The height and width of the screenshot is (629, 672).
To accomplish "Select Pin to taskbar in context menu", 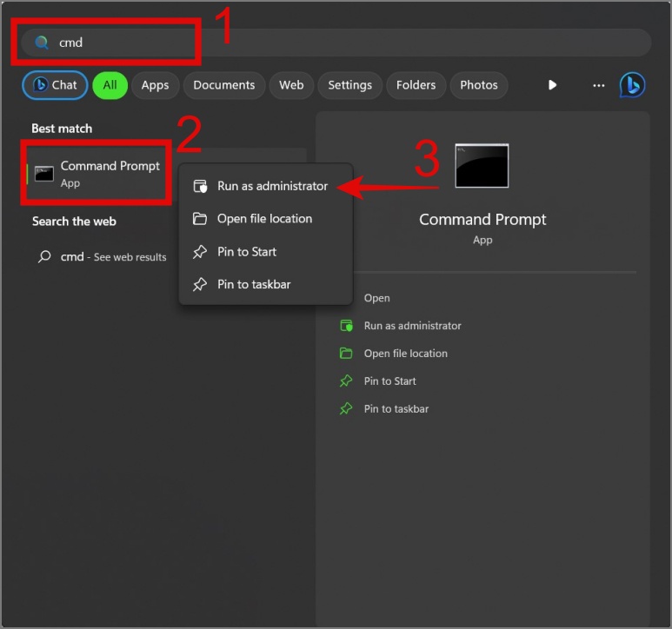I will (x=253, y=284).
